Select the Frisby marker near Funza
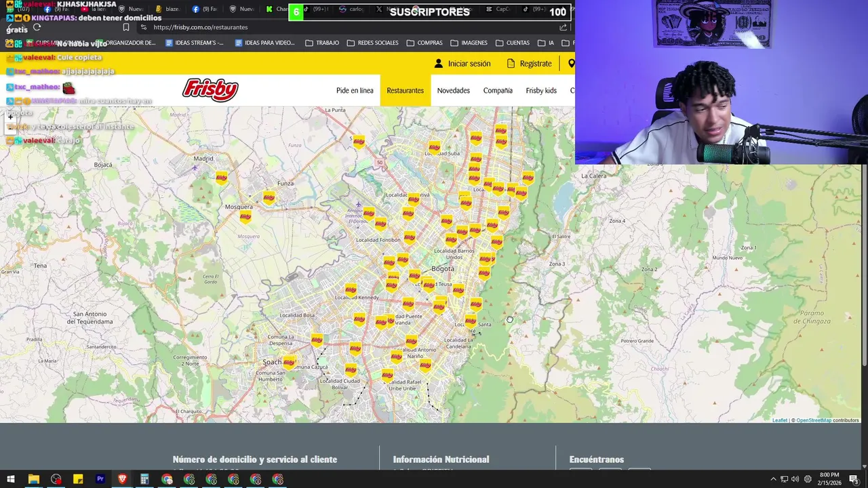868x488 pixels. (269, 198)
